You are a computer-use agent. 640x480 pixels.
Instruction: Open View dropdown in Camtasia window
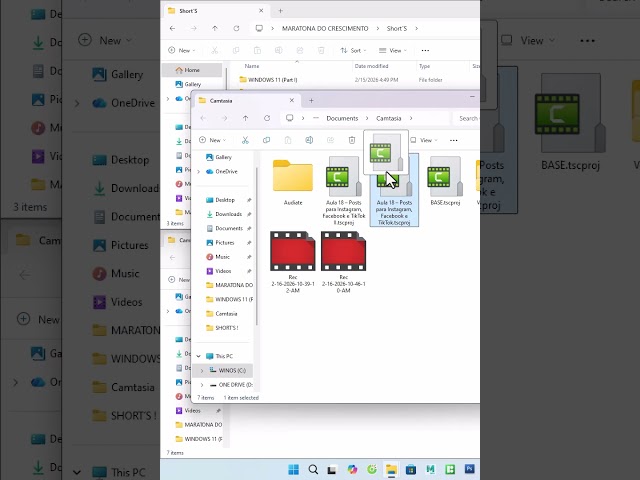click(424, 140)
